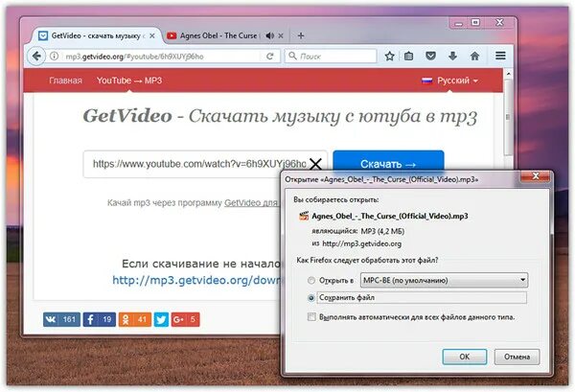Open the Главная menu item
This screenshot has height=392, width=575.
tap(65, 81)
